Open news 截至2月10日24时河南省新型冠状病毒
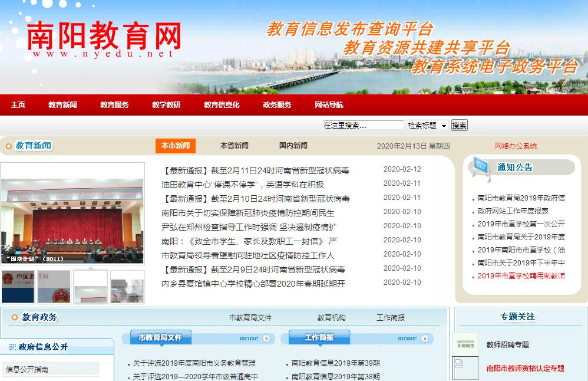The width and height of the screenshot is (588, 381). click(x=255, y=199)
